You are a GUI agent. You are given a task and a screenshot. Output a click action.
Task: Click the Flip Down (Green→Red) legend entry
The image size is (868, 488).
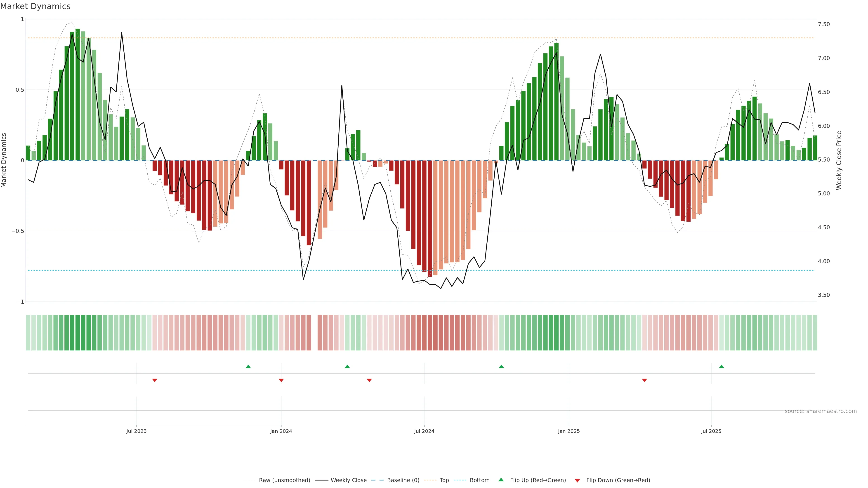[618, 480]
